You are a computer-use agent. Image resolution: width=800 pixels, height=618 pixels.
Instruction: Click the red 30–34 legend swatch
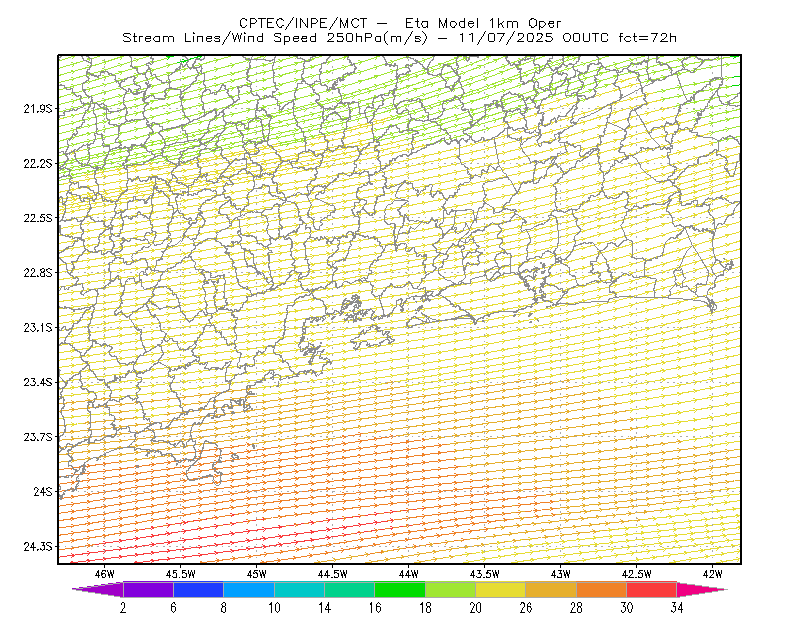652,589
